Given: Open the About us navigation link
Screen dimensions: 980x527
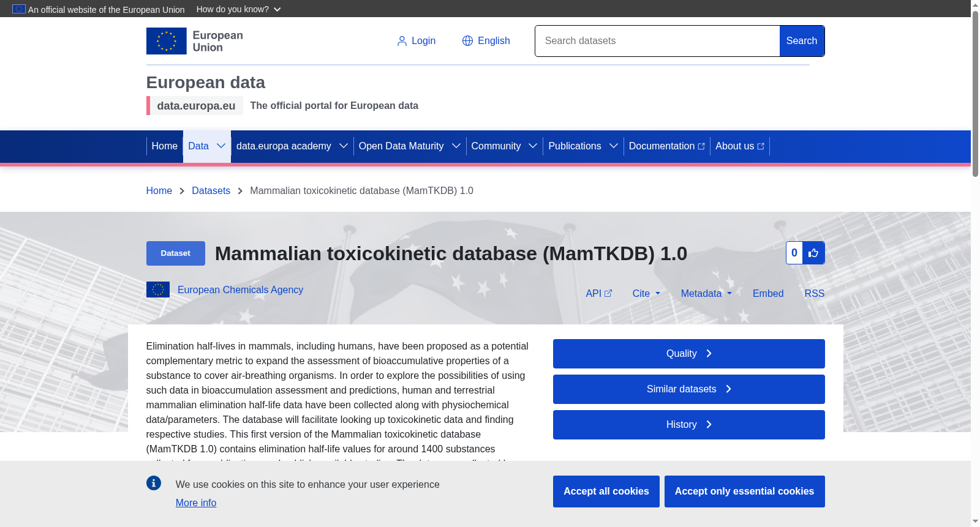Looking at the screenshot, I should (x=740, y=146).
